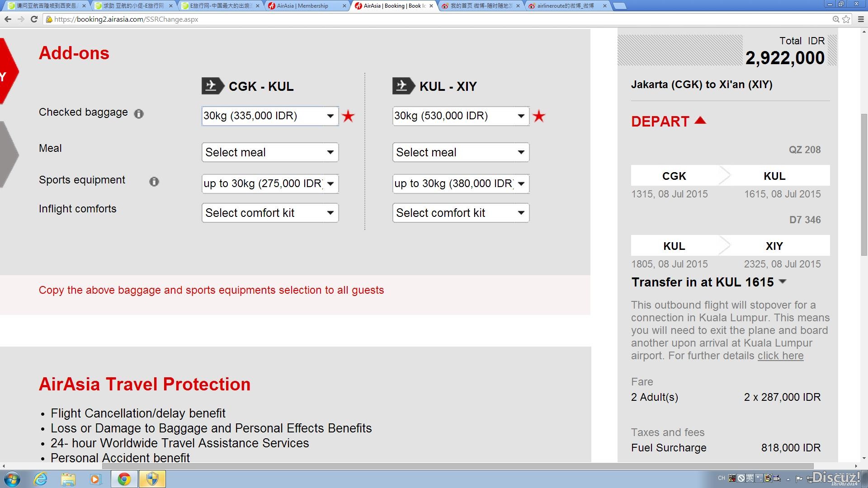Open the CGK - KUL checked baggage dropdown
868x488 pixels.
coord(270,116)
